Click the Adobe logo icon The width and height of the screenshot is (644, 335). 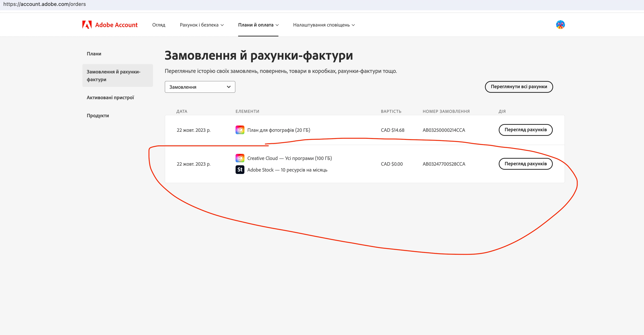pos(87,25)
